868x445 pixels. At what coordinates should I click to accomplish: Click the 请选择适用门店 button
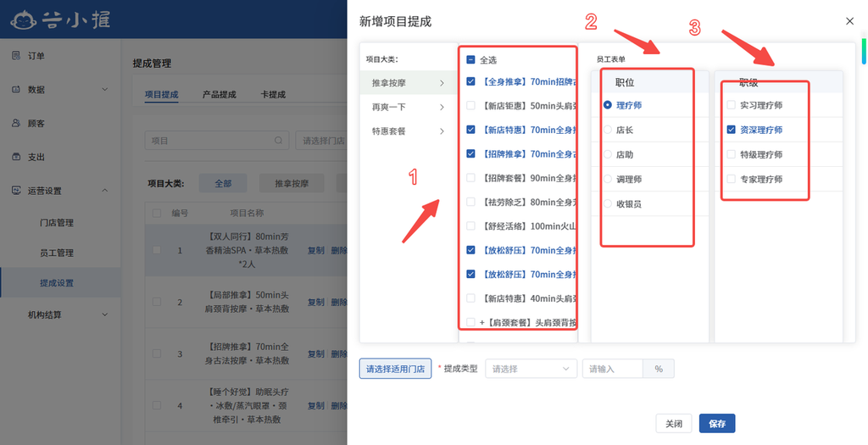tap(395, 369)
